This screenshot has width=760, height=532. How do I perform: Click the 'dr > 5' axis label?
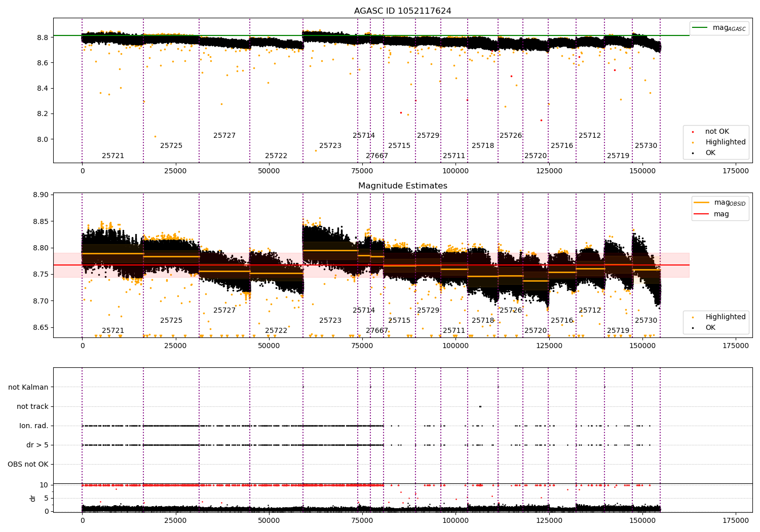[37, 445]
